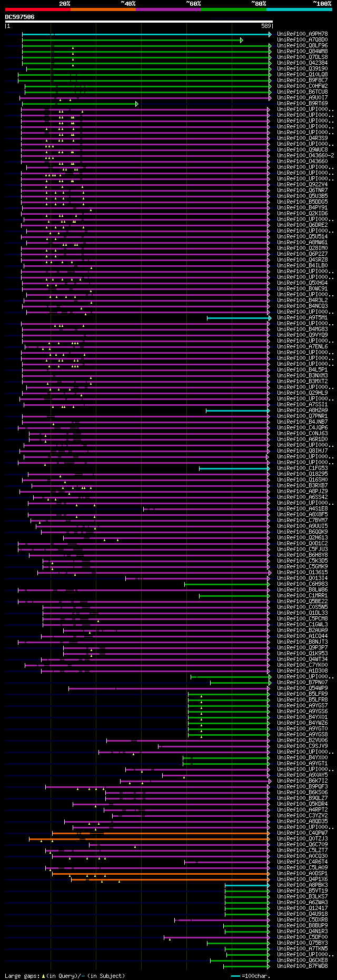The width and height of the screenshot is (337, 980).
Task: Select the UniRef100_Q4R3S9 label
Action: [302, 138]
